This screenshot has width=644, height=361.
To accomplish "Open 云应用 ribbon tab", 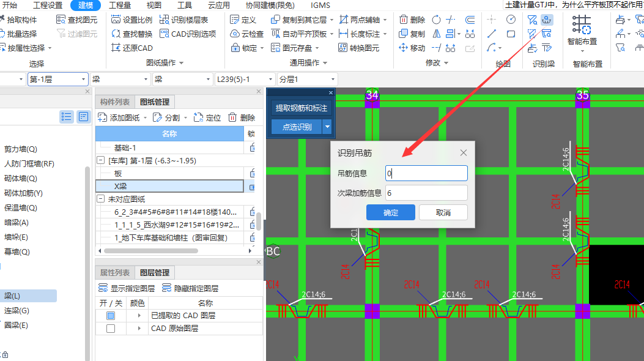I will click(x=218, y=6).
